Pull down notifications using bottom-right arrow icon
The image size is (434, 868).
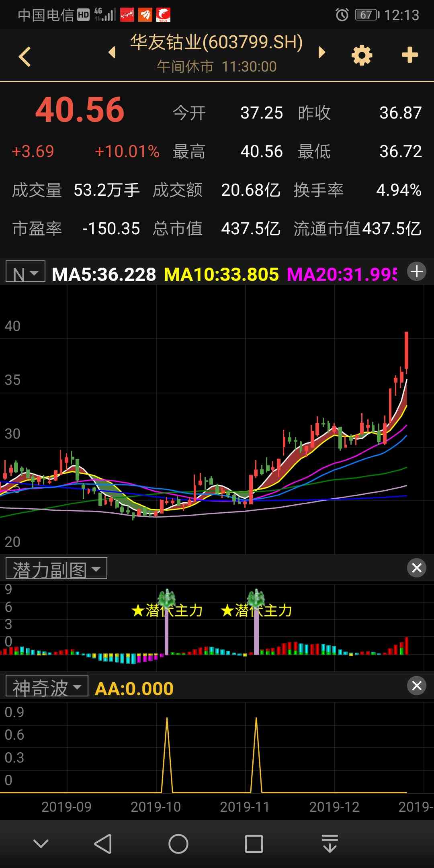(330, 844)
